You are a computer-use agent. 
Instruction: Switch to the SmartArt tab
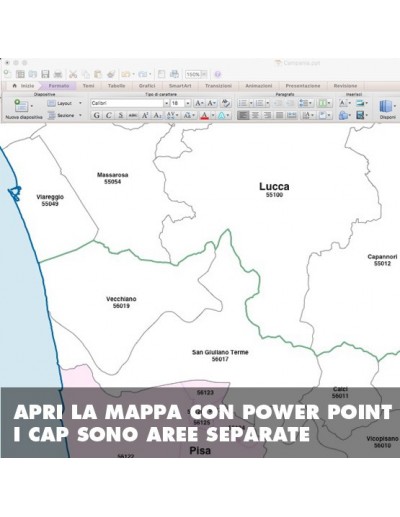click(180, 86)
